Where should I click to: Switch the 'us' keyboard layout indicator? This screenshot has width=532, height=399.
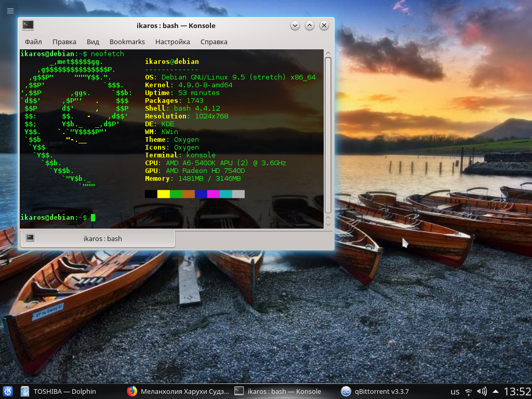click(455, 392)
